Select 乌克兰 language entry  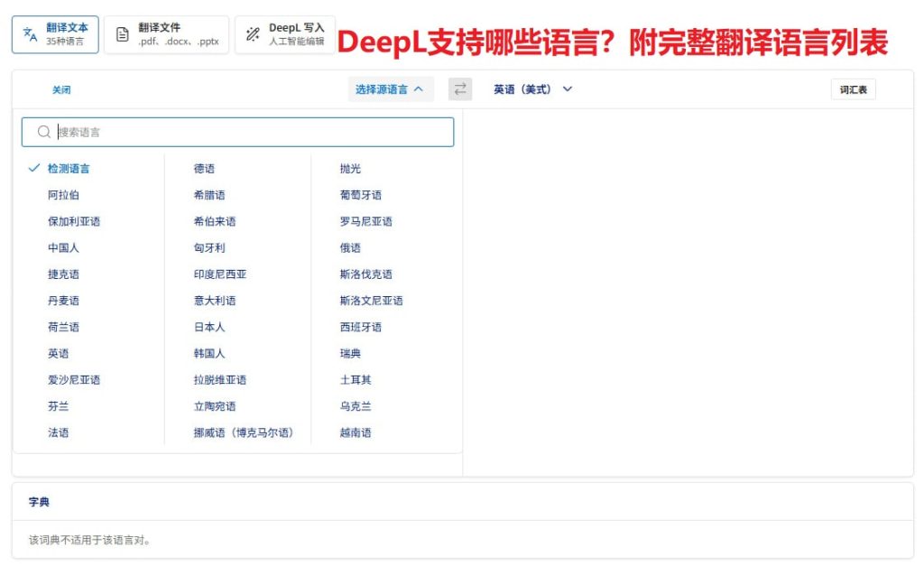pos(356,406)
